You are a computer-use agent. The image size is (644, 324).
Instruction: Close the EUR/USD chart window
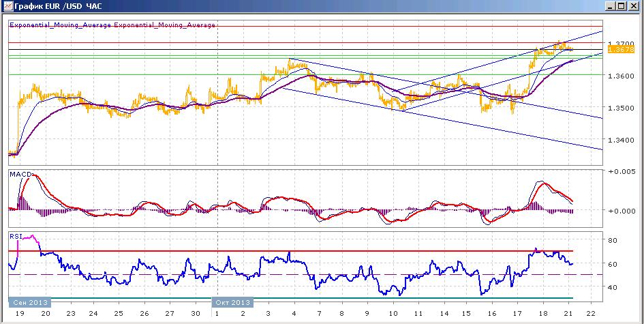tap(633, 5)
